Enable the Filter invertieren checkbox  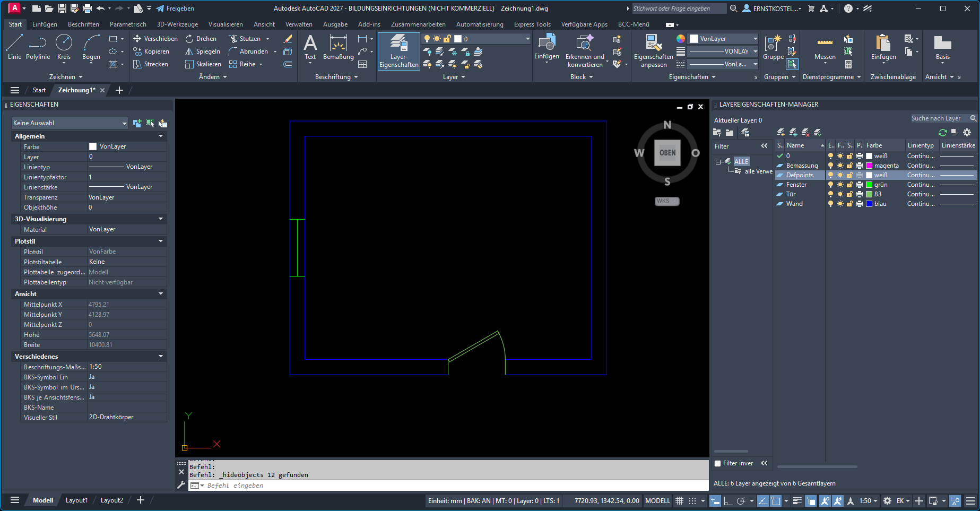point(718,463)
